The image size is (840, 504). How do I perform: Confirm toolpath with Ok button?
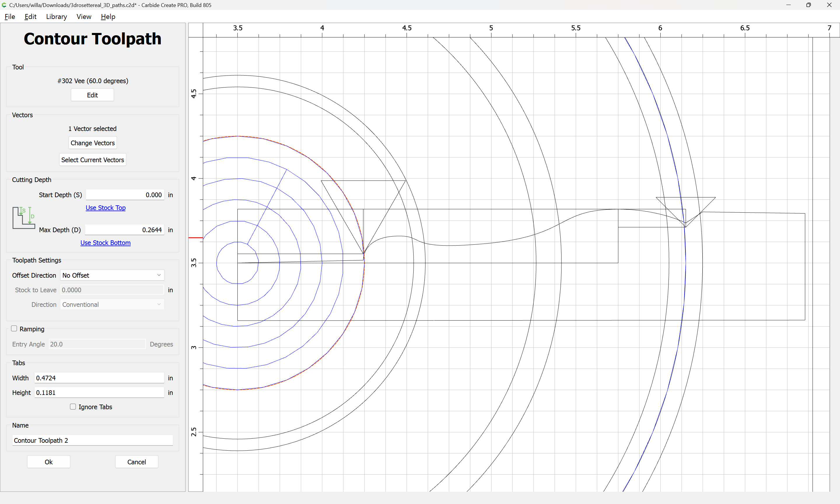(48, 462)
